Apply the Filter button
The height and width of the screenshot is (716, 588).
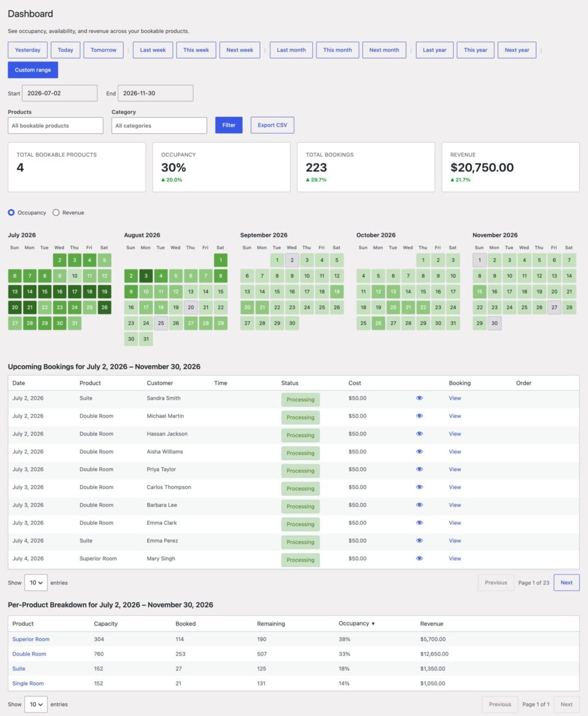coord(229,125)
